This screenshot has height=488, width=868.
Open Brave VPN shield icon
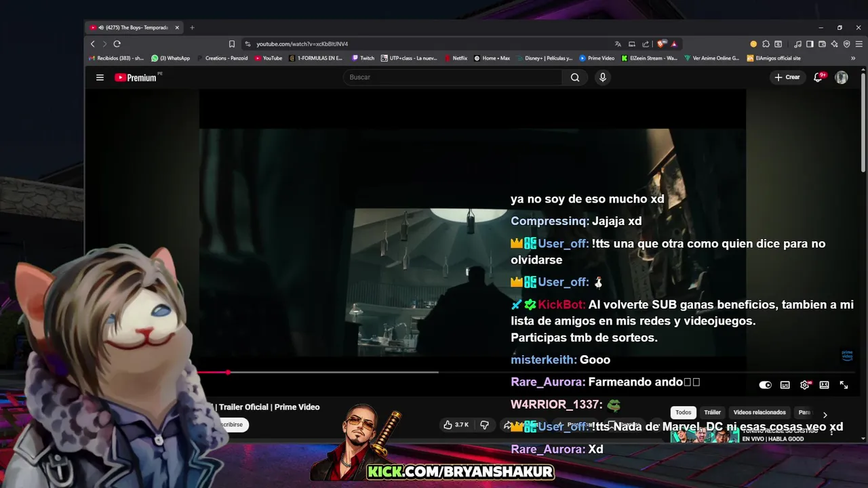coord(846,44)
